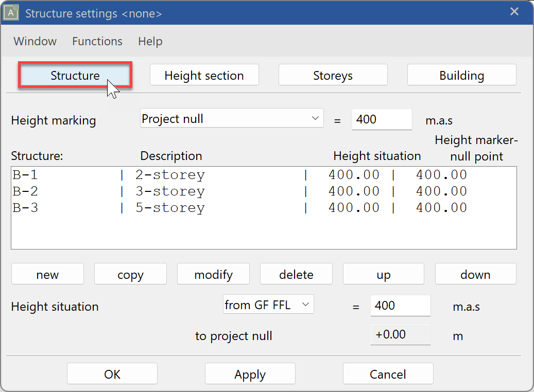Create a new structure with the new button
The height and width of the screenshot is (392, 534).
[47, 274]
